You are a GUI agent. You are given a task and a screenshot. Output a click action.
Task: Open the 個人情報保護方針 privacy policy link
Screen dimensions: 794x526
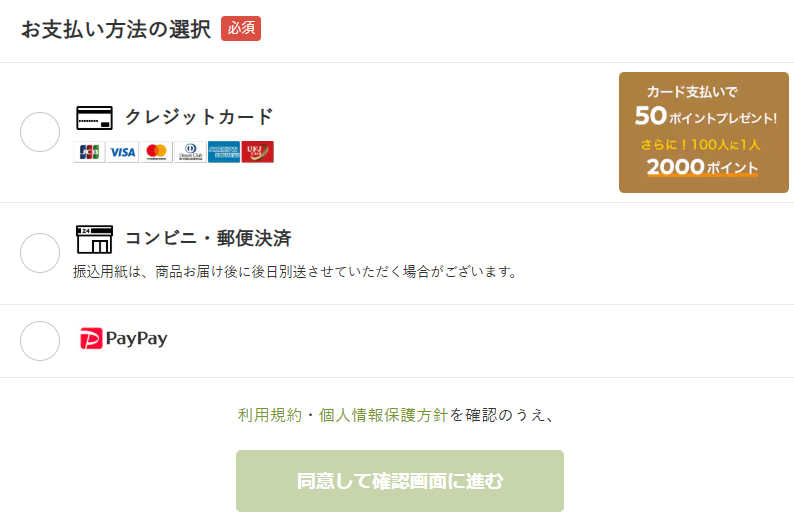(x=383, y=415)
